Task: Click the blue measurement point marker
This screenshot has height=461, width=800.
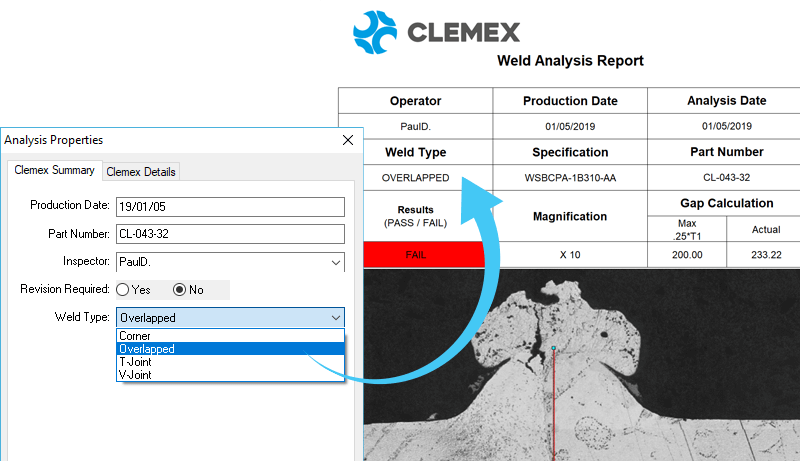Action: 553,348
